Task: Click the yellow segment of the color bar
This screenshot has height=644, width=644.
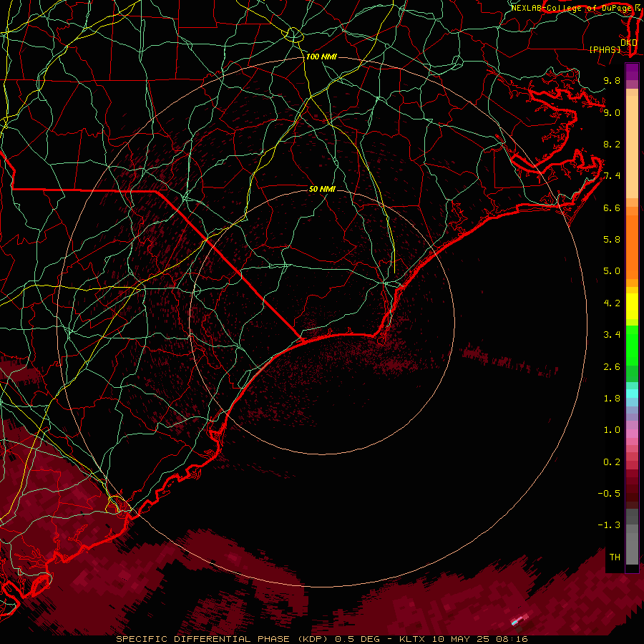Action: click(x=632, y=306)
